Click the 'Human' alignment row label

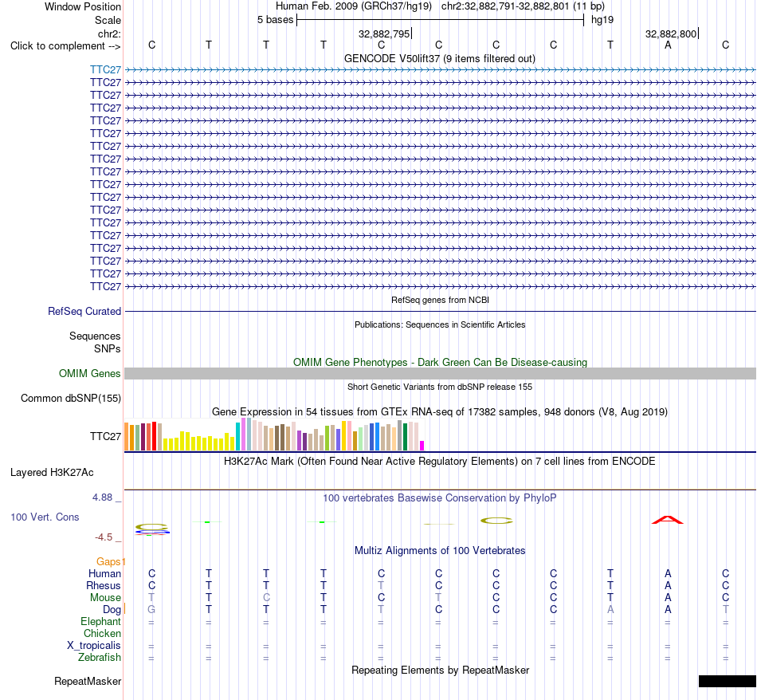pos(104,573)
